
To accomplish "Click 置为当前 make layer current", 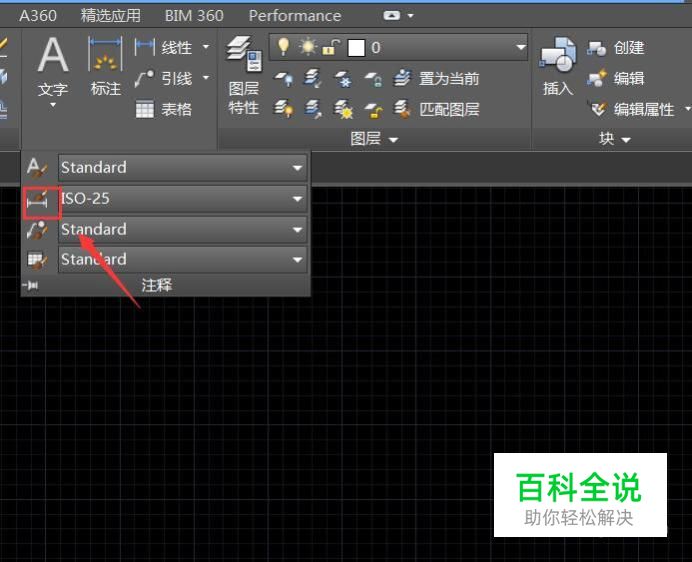I will coord(436,79).
